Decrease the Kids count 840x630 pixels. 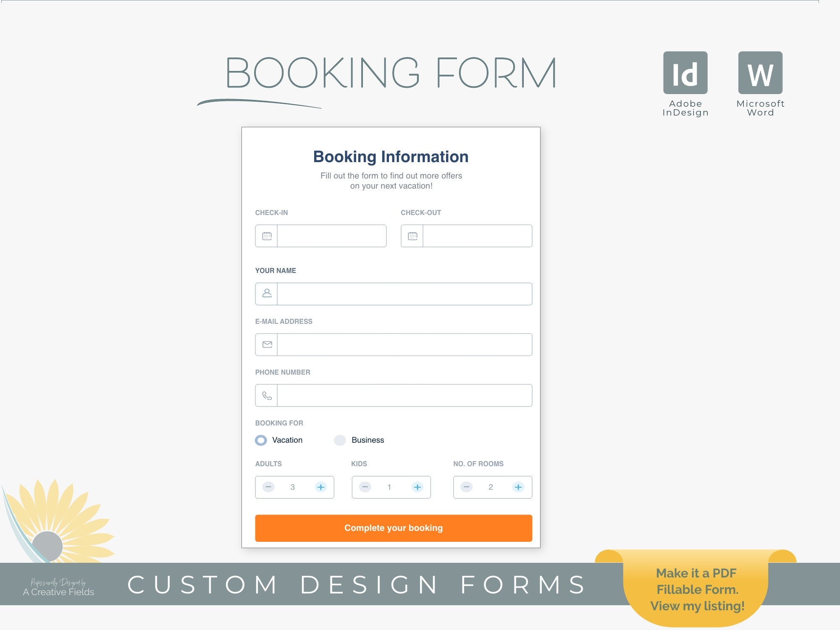[x=365, y=487]
